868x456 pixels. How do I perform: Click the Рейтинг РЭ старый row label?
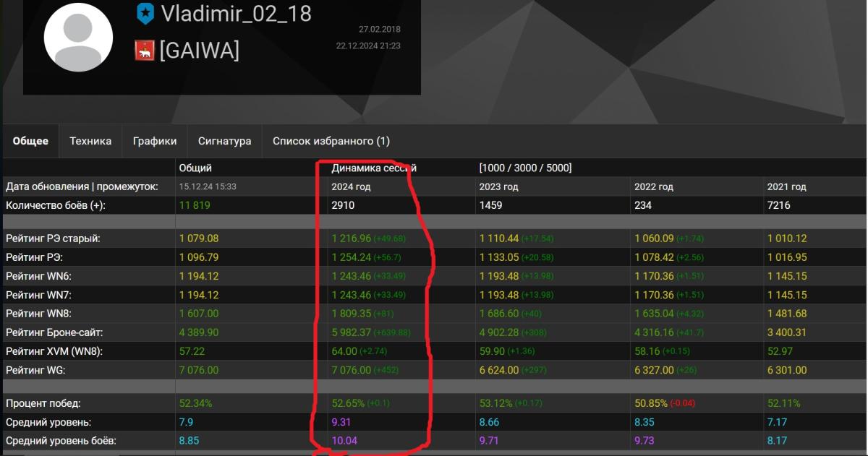(53, 238)
